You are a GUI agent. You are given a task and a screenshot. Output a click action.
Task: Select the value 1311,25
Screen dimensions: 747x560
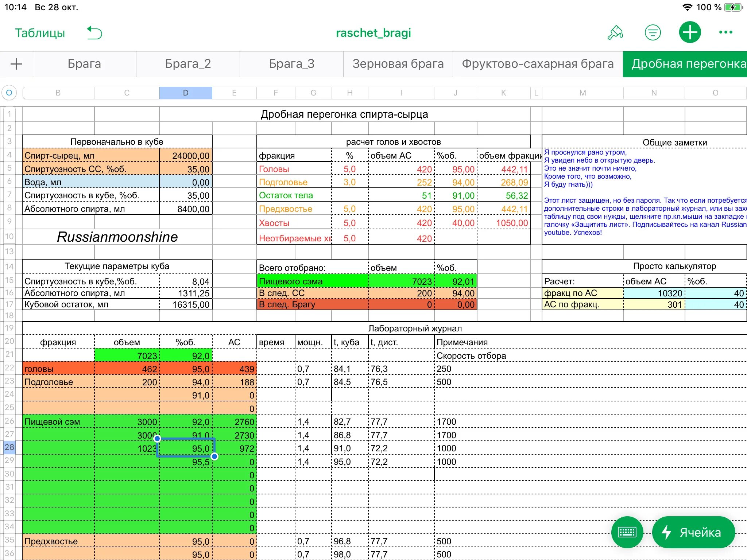point(186,293)
